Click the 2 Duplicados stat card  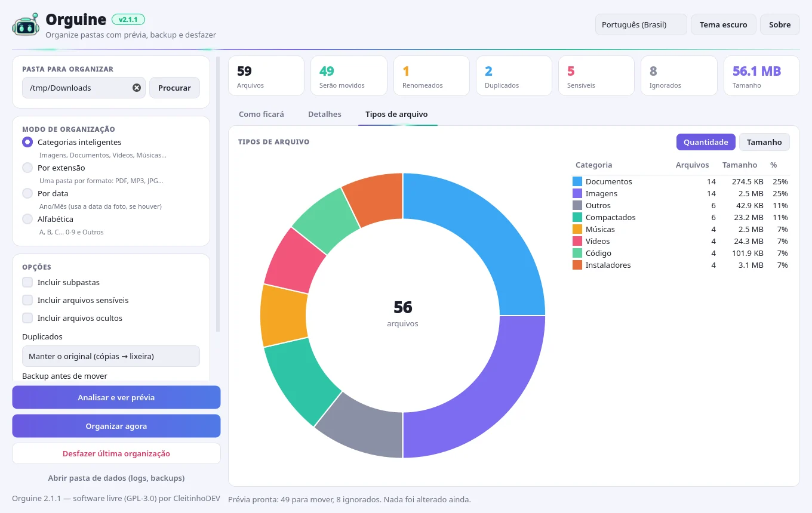(514, 76)
